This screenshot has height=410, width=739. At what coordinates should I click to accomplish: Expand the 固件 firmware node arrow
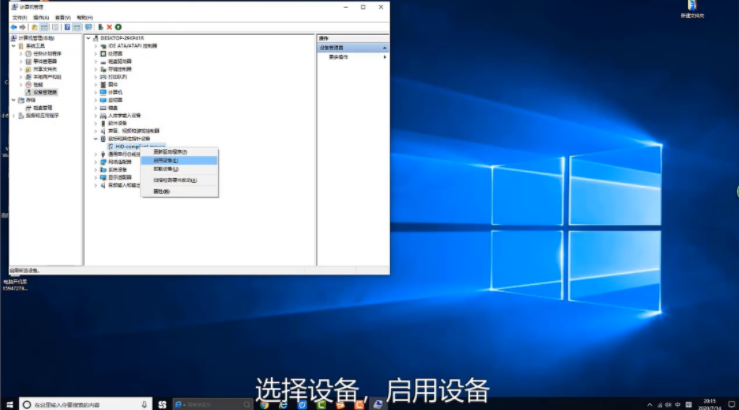(96, 85)
